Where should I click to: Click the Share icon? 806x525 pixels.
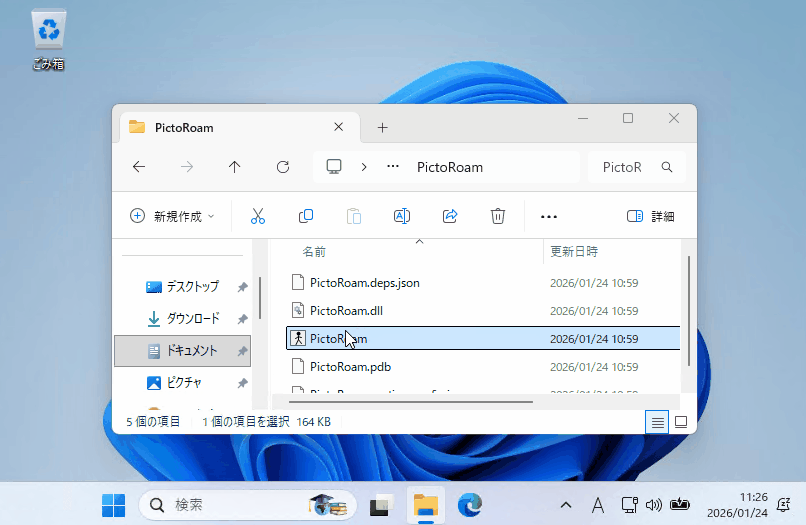click(450, 216)
